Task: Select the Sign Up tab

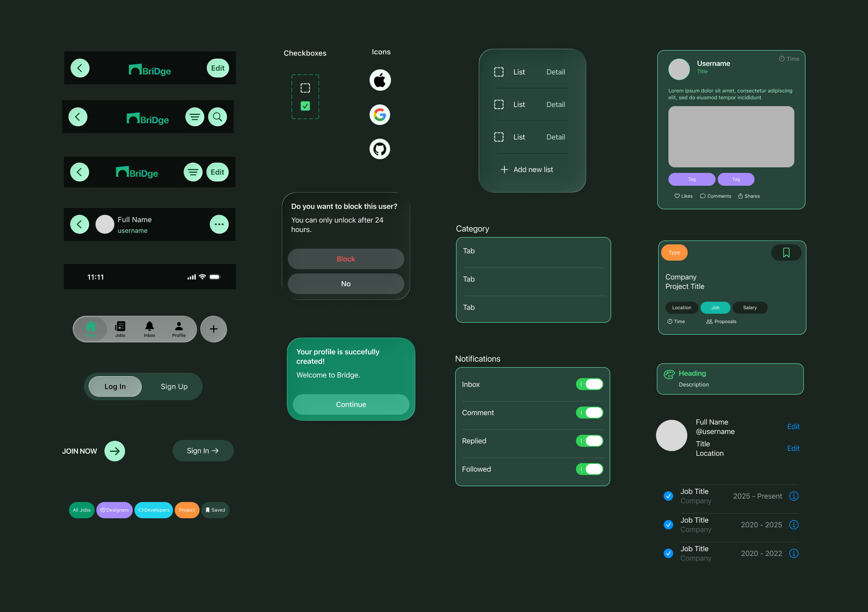Action: [x=174, y=386]
